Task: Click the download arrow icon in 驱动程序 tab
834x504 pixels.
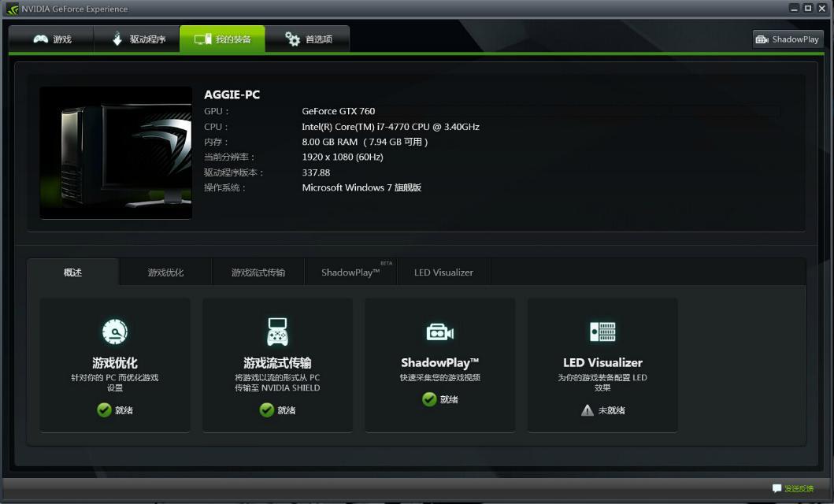Action: (117, 39)
